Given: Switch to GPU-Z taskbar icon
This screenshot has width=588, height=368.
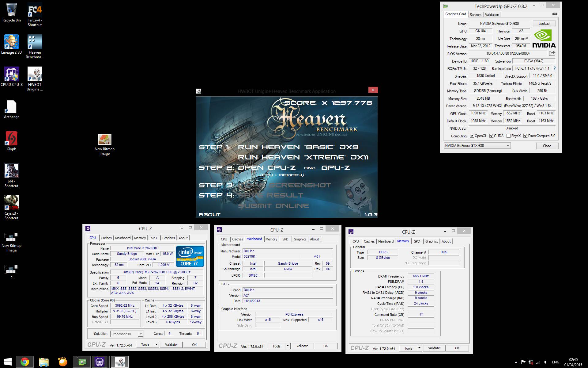Looking at the screenshot, I should coord(82,362).
